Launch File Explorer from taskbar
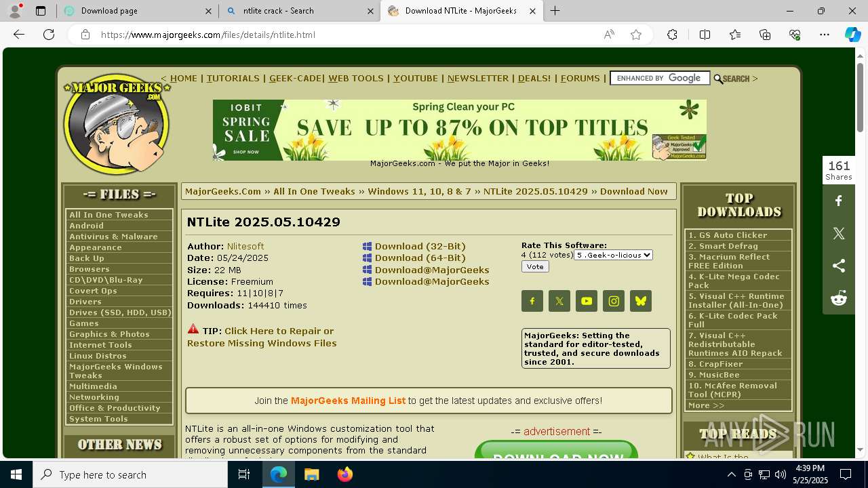The width and height of the screenshot is (868, 488). coord(312,474)
